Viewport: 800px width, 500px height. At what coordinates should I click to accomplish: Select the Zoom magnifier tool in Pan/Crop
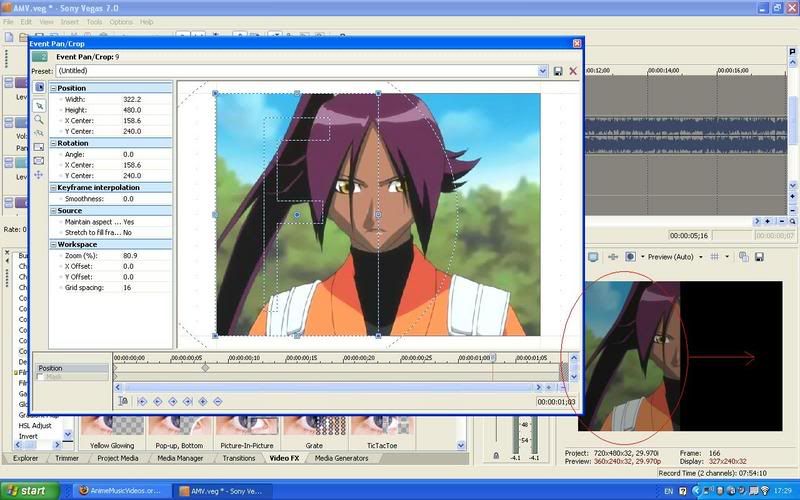pyautogui.click(x=39, y=119)
